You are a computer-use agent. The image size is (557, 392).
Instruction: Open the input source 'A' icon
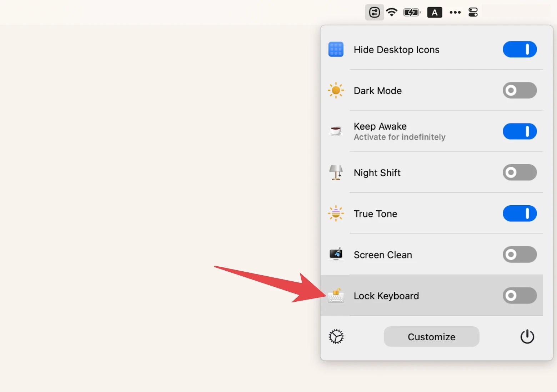point(435,12)
